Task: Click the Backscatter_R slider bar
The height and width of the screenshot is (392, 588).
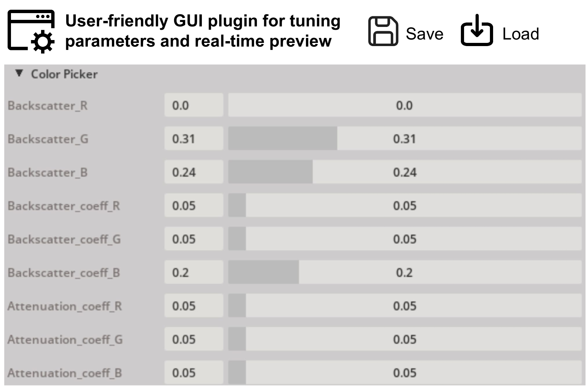Action: click(405, 105)
